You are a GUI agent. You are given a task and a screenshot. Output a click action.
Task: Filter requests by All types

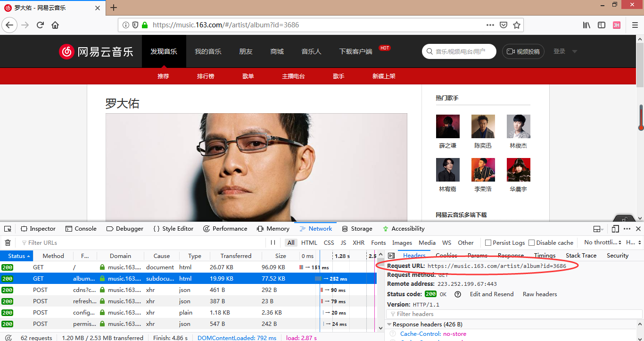coord(291,242)
